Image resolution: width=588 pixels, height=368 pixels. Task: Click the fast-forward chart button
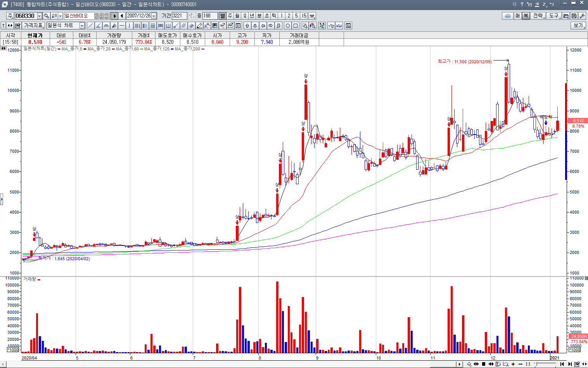pyautogui.click(x=491, y=364)
